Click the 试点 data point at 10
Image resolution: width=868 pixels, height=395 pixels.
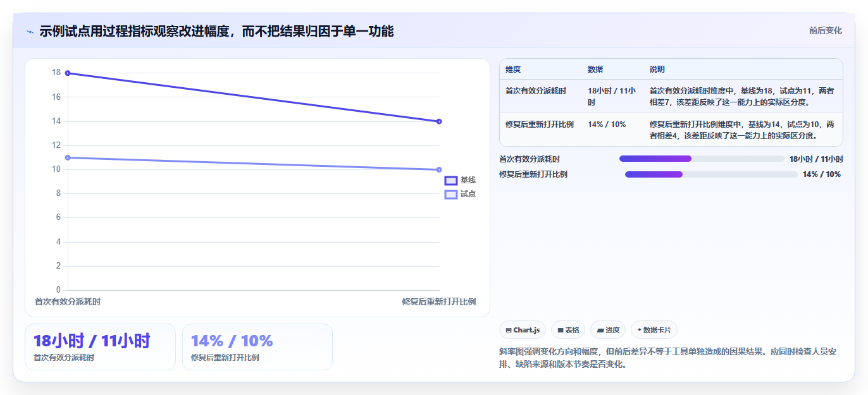(x=439, y=169)
